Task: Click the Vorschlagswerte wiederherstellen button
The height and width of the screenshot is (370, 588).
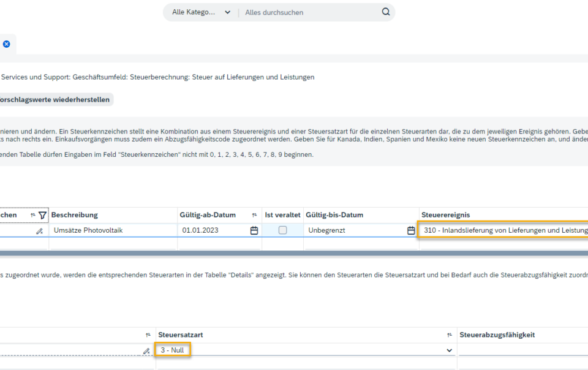Action: point(56,99)
